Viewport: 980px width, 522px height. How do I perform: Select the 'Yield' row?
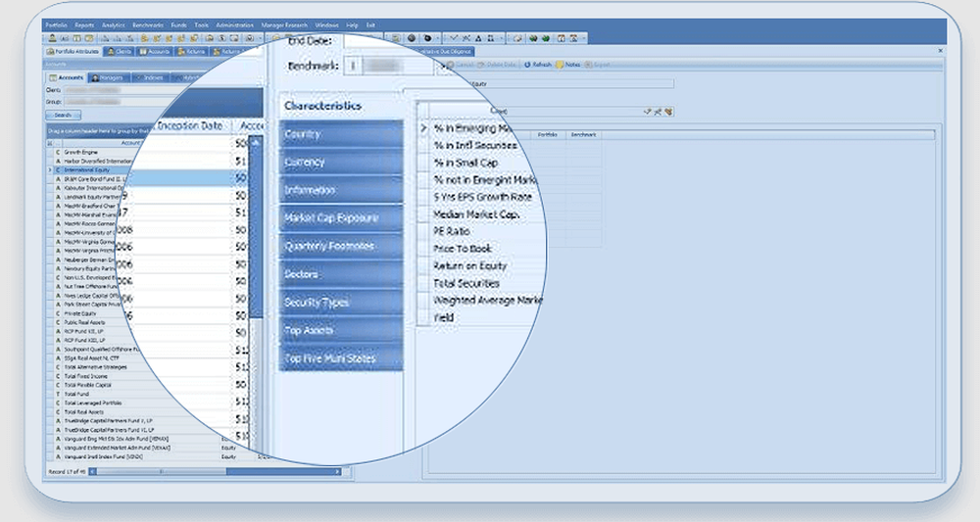tap(443, 318)
